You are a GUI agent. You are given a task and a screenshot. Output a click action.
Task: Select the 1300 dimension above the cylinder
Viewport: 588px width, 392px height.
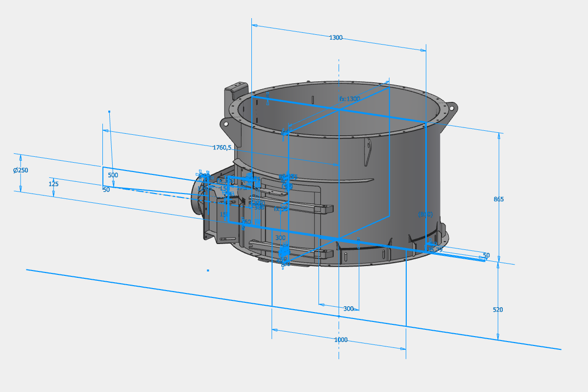tap(336, 38)
